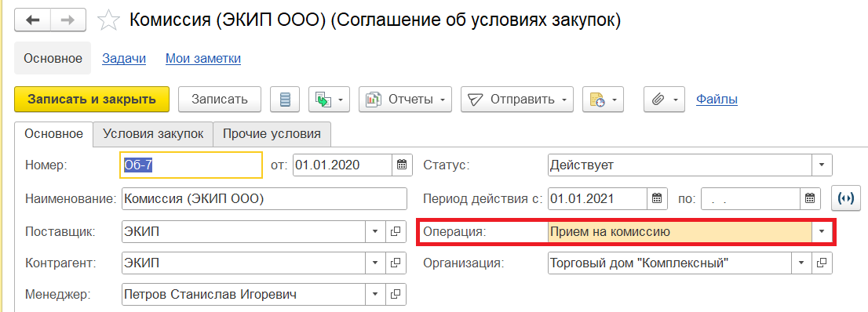868x312 pixels.
Task: Expand the Статус dropdown
Action: click(x=822, y=165)
